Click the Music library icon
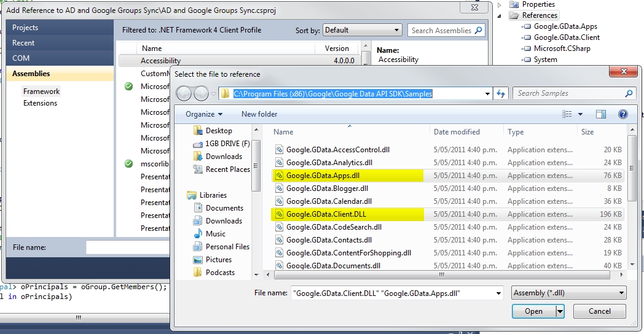The height and width of the screenshot is (334, 644). (x=198, y=233)
